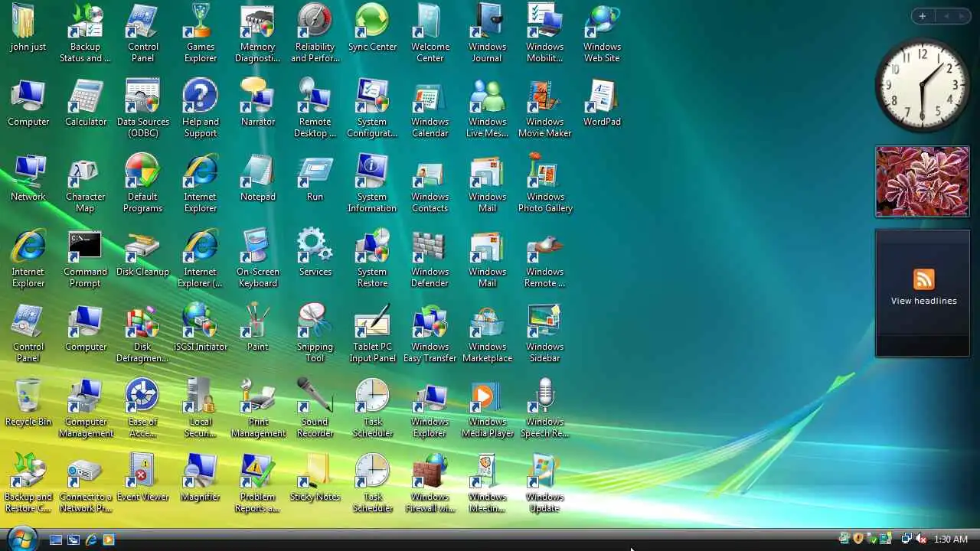Launch Internet Explorer from Quick Launch

[x=91, y=540]
